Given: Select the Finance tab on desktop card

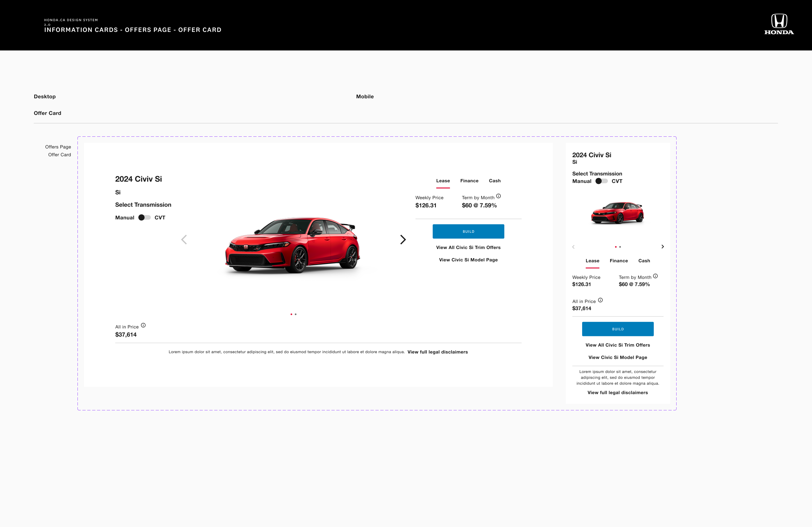Looking at the screenshot, I should tap(469, 181).
